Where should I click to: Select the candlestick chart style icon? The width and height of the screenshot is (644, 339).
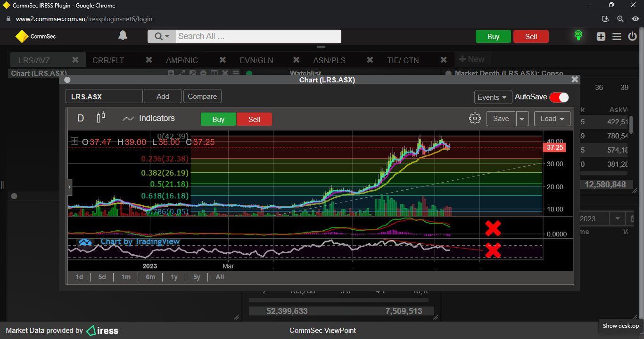coord(100,118)
